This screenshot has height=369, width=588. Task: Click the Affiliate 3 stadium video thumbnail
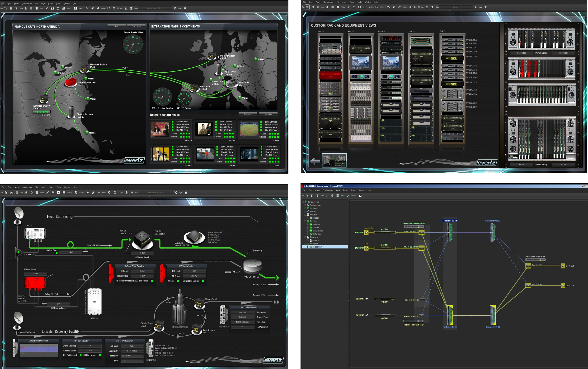point(249,129)
